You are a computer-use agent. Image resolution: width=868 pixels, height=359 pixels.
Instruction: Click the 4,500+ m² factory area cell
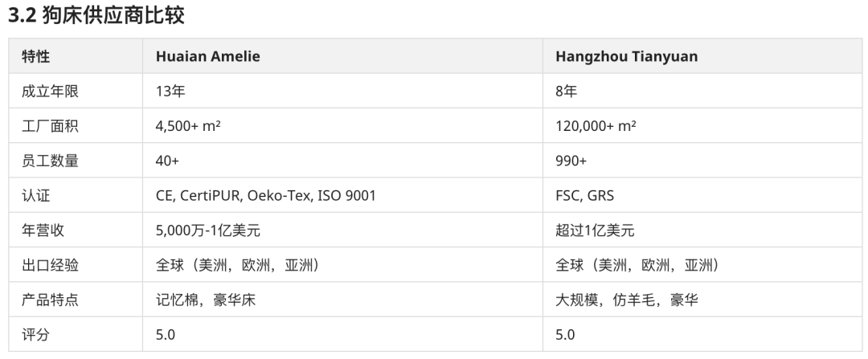pos(342,125)
